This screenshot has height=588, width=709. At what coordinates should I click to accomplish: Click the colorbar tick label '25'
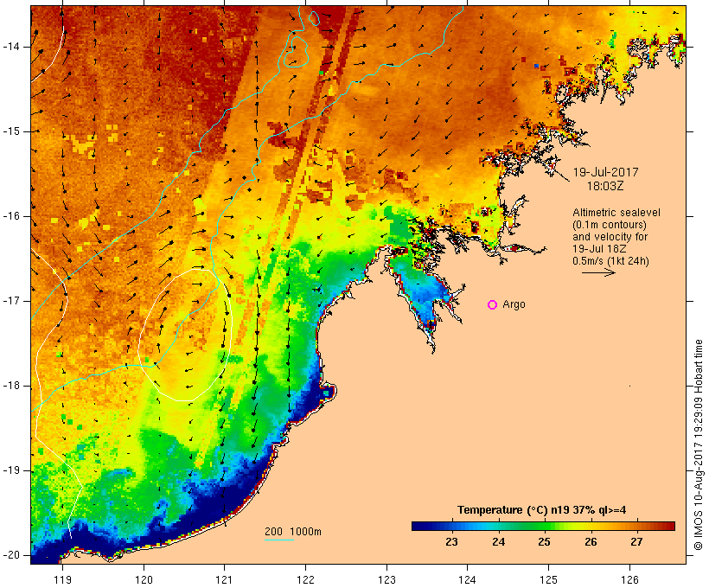[x=545, y=542]
